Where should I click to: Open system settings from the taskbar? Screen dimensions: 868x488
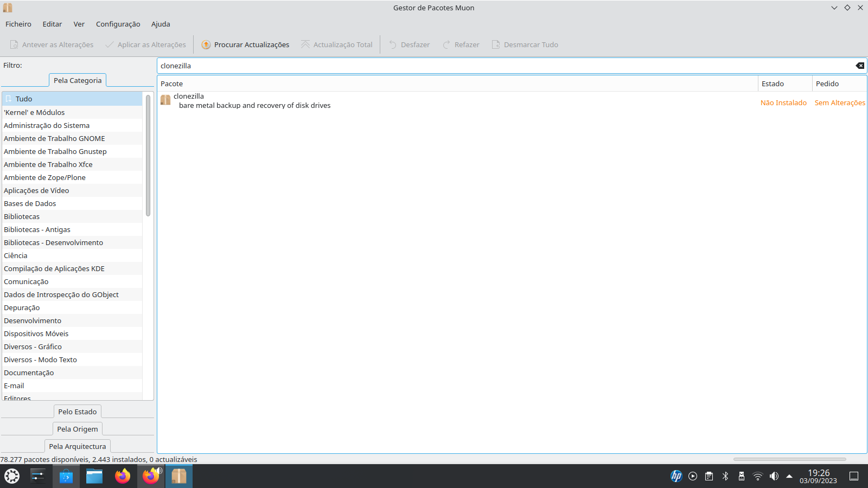pos(38,476)
